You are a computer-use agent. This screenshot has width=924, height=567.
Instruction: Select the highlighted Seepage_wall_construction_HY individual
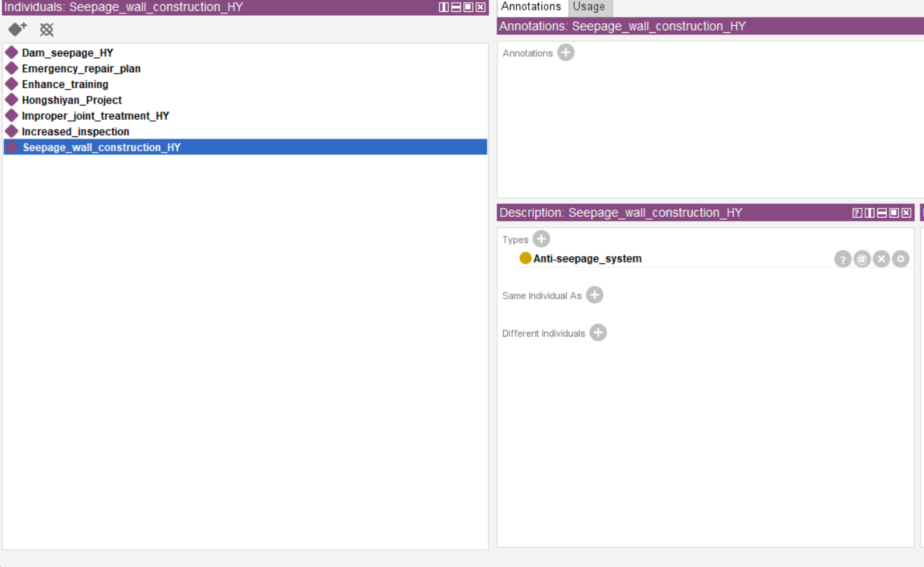point(245,147)
